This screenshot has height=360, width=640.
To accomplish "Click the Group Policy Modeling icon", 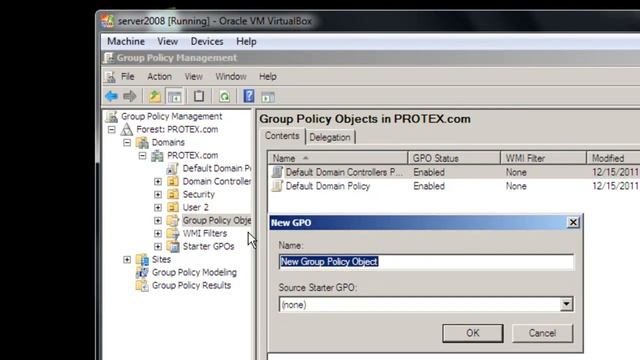I will (x=142, y=272).
